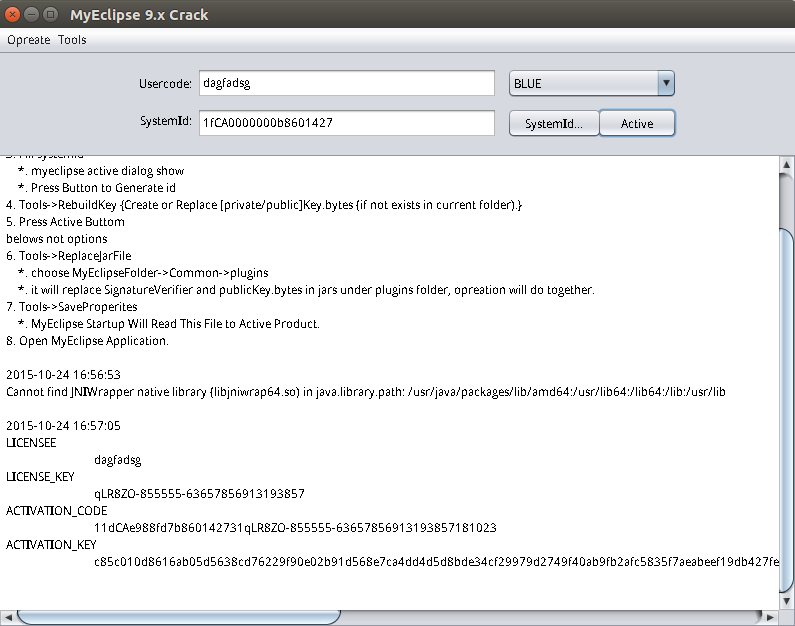Image resolution: width=795 pixels, height=626 pixels.
Task: Click the ACTIVATION_CODE label
Action: click(57, 510)
